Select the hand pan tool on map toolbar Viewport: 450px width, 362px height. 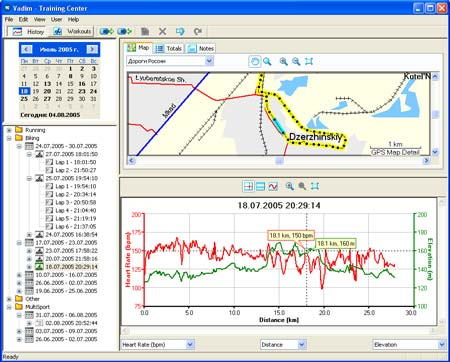click(x=255, y=61)
